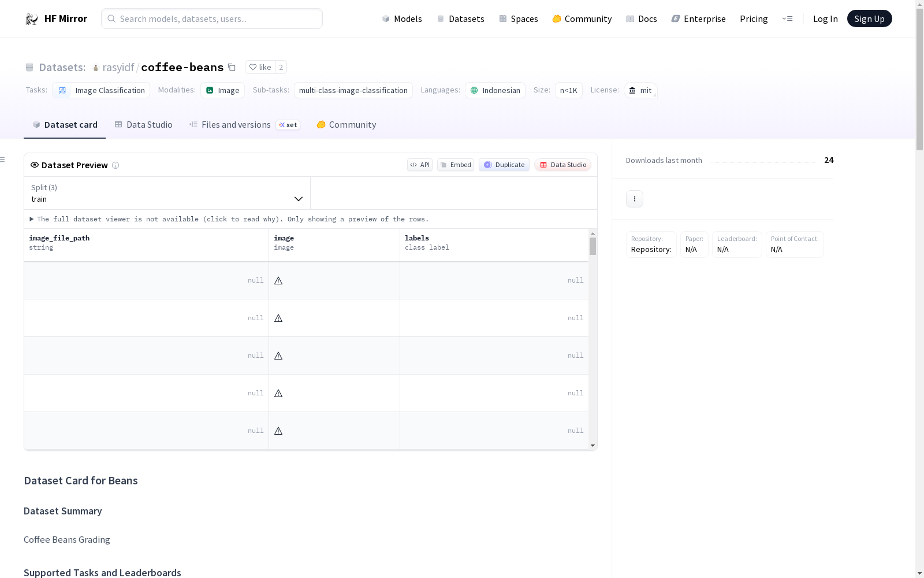Open Models page
The height and width of the screenshot is (578, 924).
(402, 18)
